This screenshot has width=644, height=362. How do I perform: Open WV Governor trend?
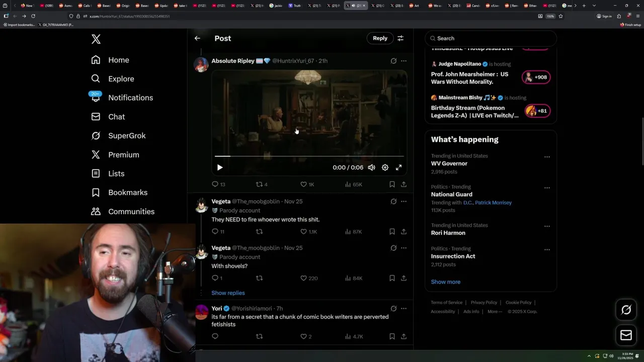[449, 163]
